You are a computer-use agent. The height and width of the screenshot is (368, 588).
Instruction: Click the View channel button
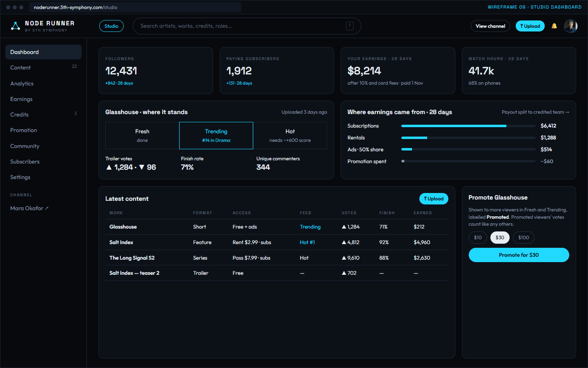click(490, 26)
